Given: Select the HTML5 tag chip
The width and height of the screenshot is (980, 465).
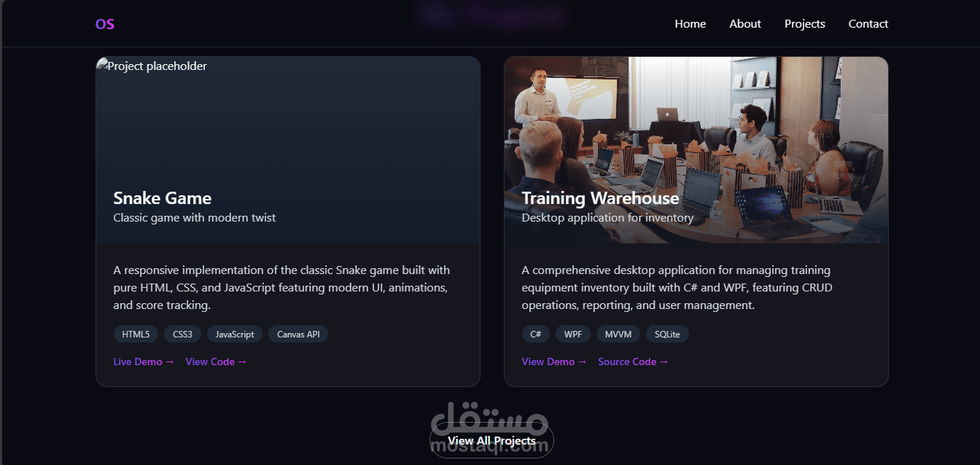Looking at the screenshot, I should [x=136, y=335].
